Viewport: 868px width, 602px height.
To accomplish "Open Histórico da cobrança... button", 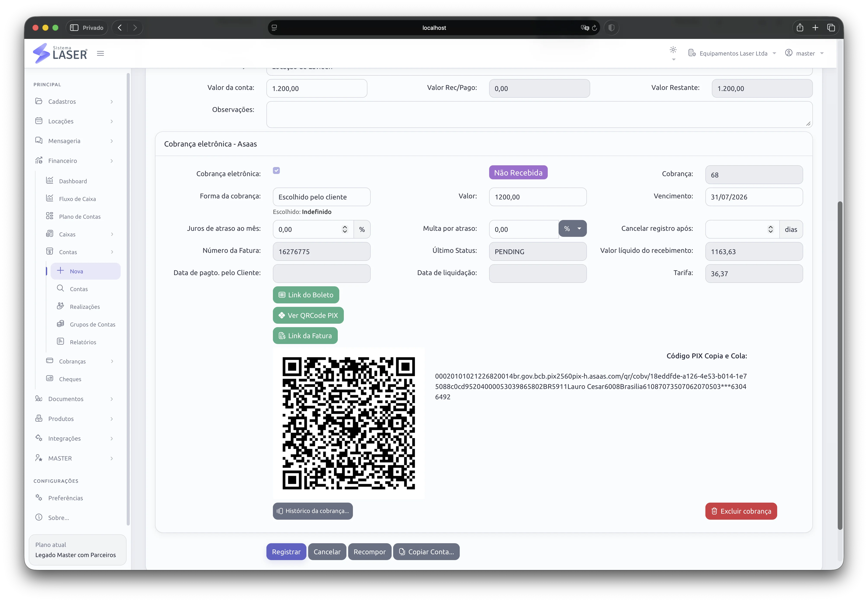I will pyautogui.click(x=313, y=511).
